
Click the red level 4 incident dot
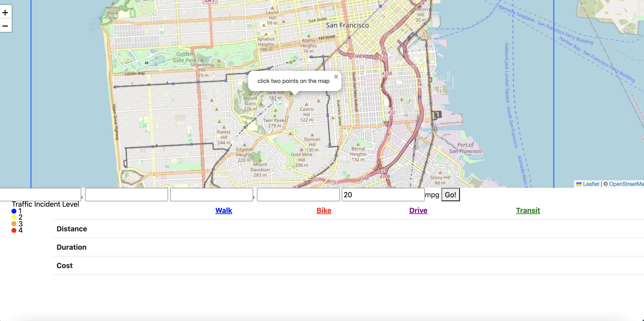(x=14, y=230)
